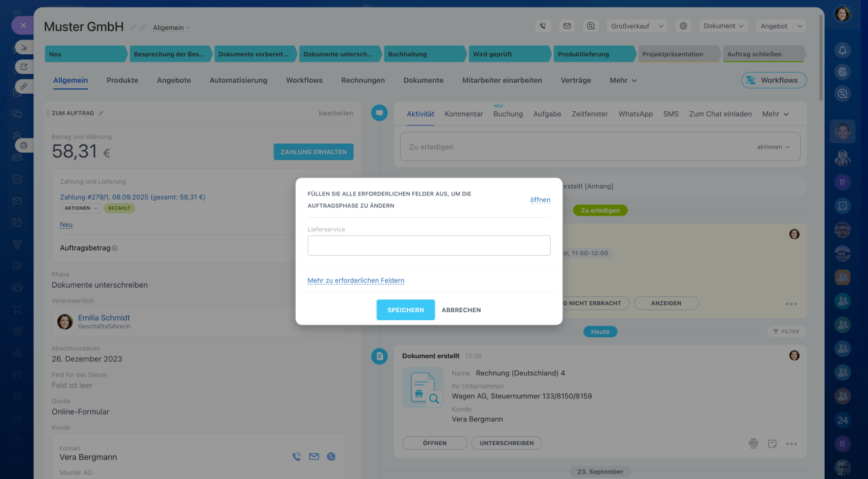This screenshot has height=479, width=868.
Task: Expand Mehr in main tab bar
Action: (x=623, y=80)
